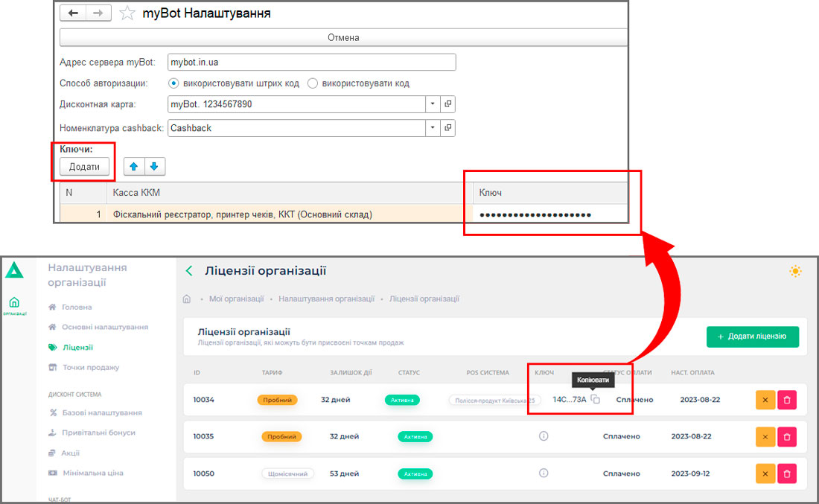Viewport: 819px width, 504px height.
Task: Expand Номенклатура cashback dropdown list
Action: coord(433,128)
